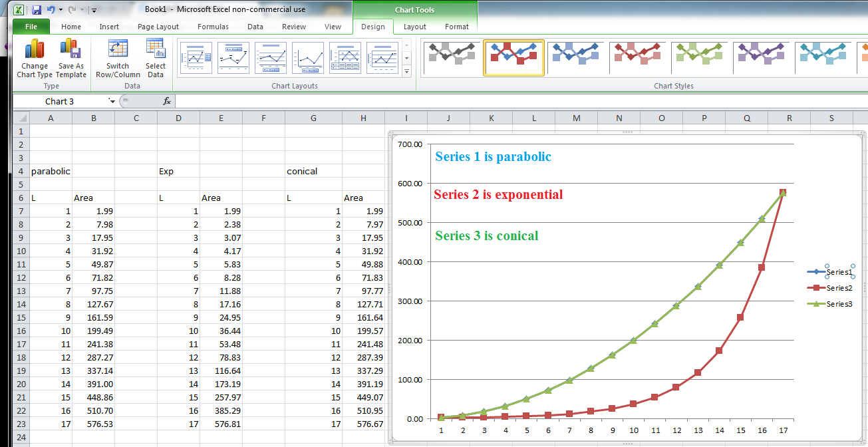
Task: Click the 'Exp' heading cell
Action: (178, 171)
